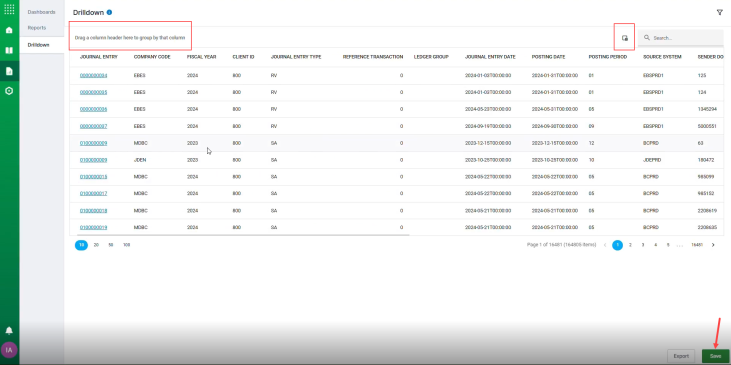Image resolution: width=731 pixels, height=365 pixels.
Task: Set page size to 20
Action: click(96, 245)
